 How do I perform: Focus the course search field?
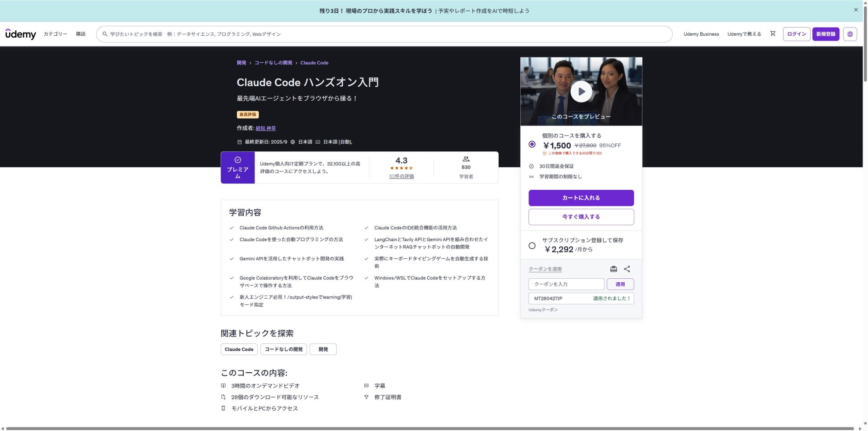click(384, 34)
